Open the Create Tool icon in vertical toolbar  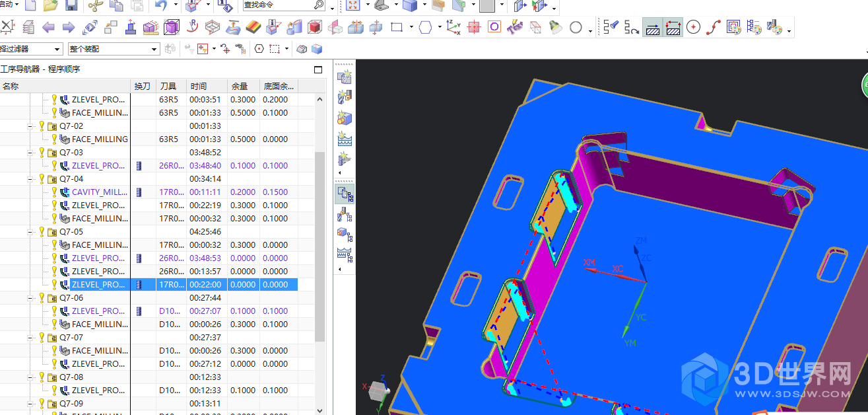[345, 97]
